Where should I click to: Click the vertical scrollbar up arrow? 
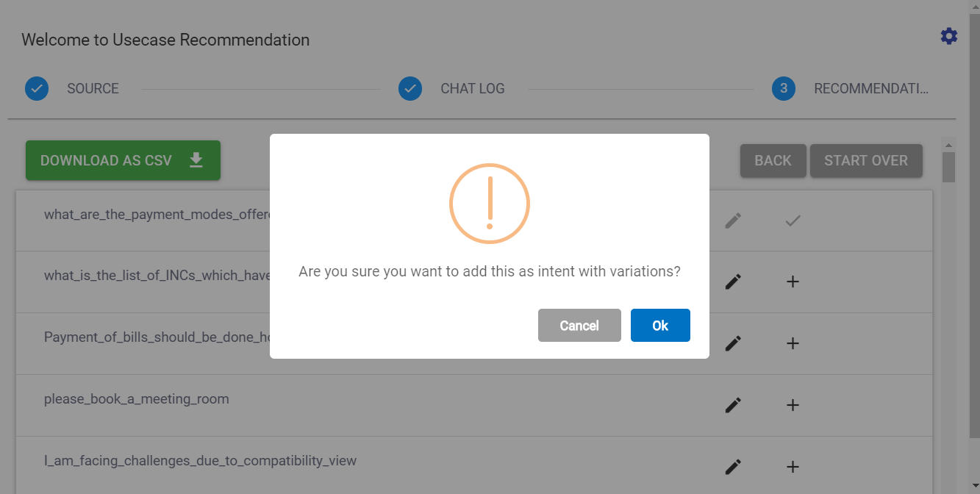pos(948,146)
